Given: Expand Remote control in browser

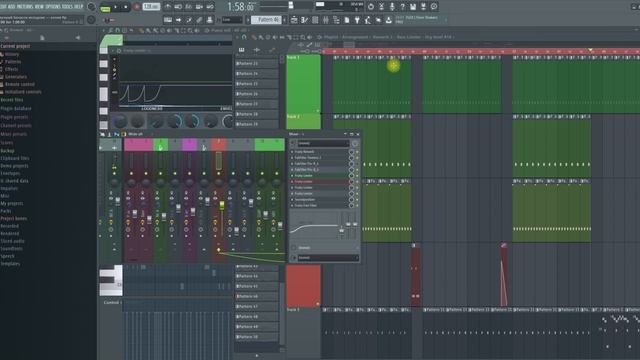Looking at the screenshot, I should point(20,84).
